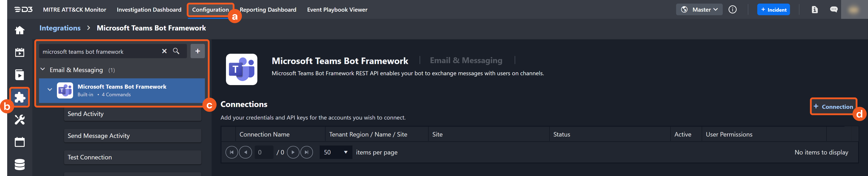868x176 pixels.
Task: Click the Integrations breadcrumb link
Action: pos(60,28)
